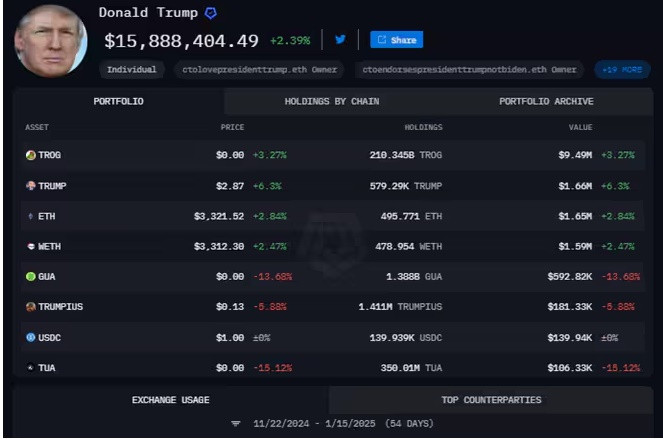The height and width of the screenshot is (439, 663).
Task: Click the $3,312.30 WETH price
Action: click(x=219, y=246)
